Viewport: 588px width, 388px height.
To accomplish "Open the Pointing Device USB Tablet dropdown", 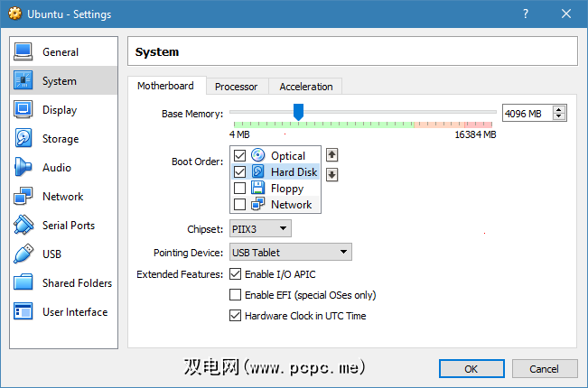I will [291, 252].
